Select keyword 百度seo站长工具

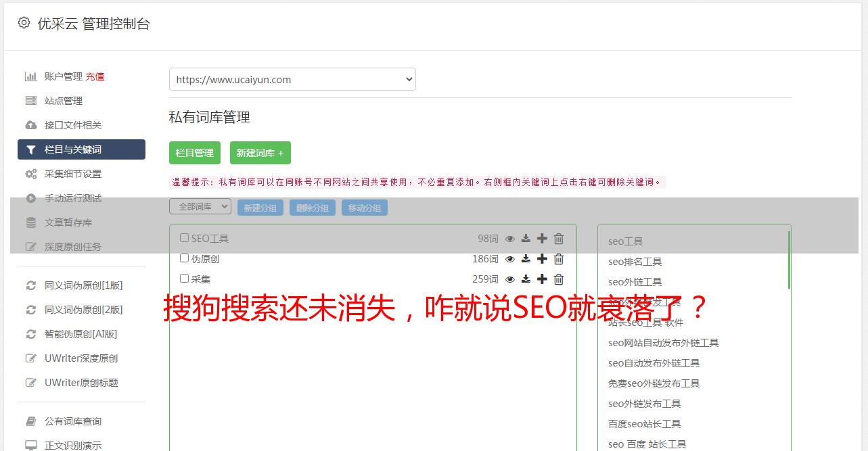tap(644, 424)
